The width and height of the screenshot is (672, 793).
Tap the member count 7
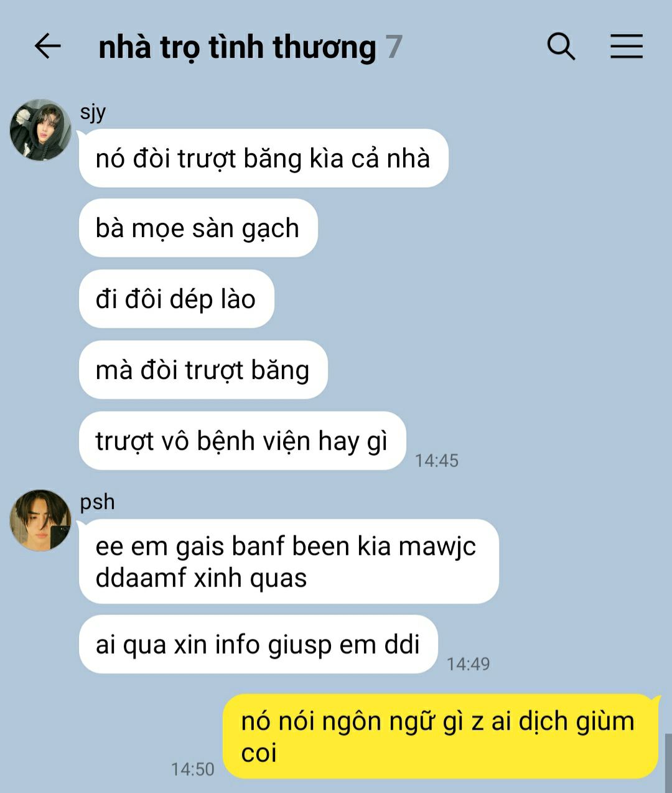point(394,47)
